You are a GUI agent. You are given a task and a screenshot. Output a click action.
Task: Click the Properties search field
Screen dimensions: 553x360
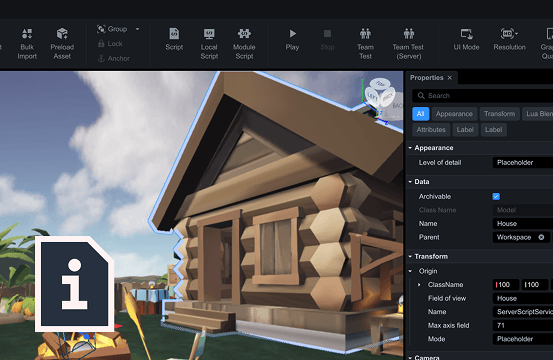[482, 96]
